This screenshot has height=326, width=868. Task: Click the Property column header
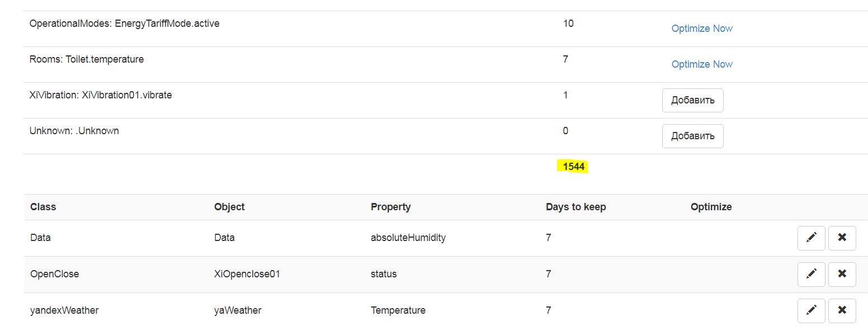pyautogui.click(x=390, y=207)
